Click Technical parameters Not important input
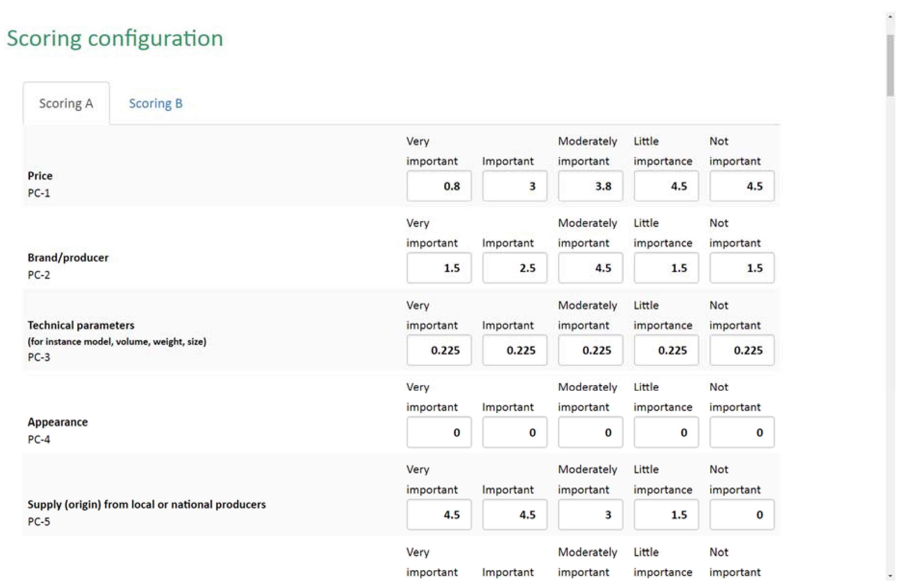 [x=742, y=350]
